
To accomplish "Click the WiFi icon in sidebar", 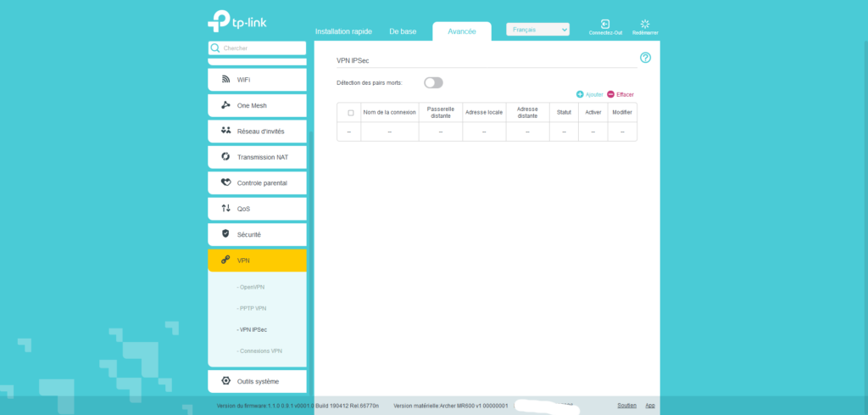I will coord(225,80).
